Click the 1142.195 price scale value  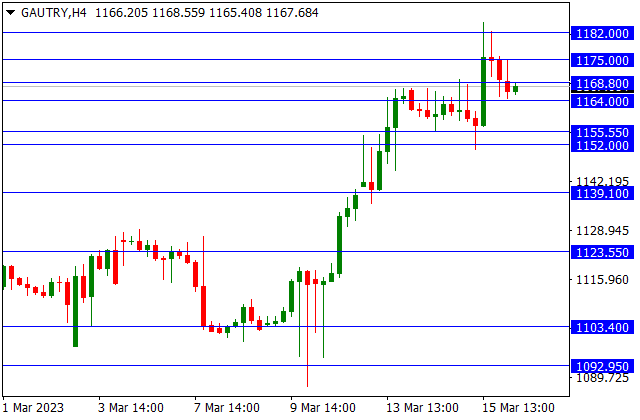(602, 181)
